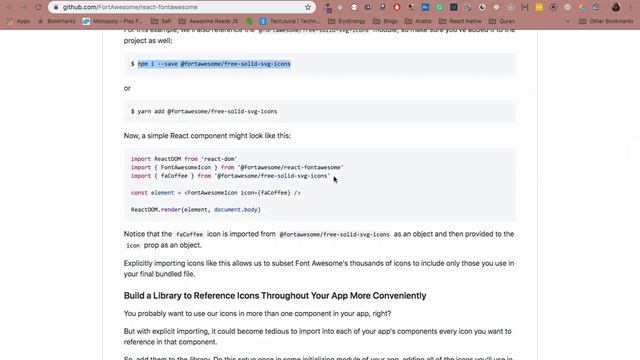The image size is (640, 360).
Task: Expand the hidden bookmarks overflow chevron
Action: tap(568, 21)
